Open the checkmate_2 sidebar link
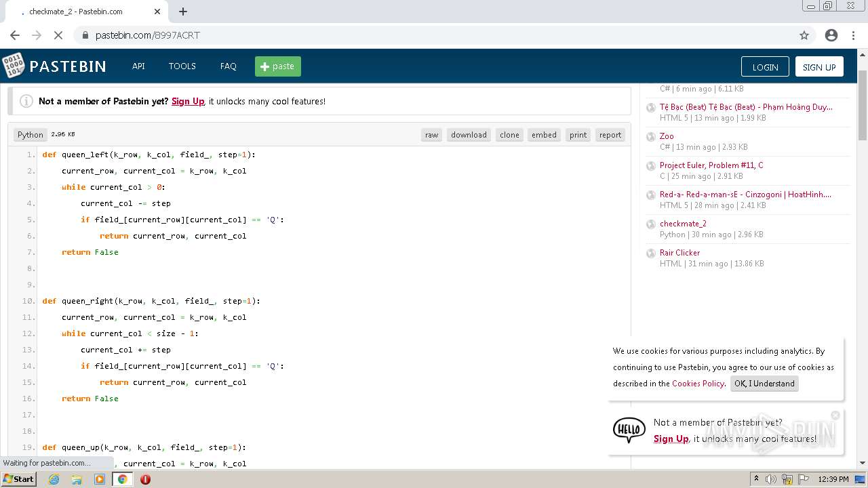Viewport: 868px width, 488px height. (683, 224)
